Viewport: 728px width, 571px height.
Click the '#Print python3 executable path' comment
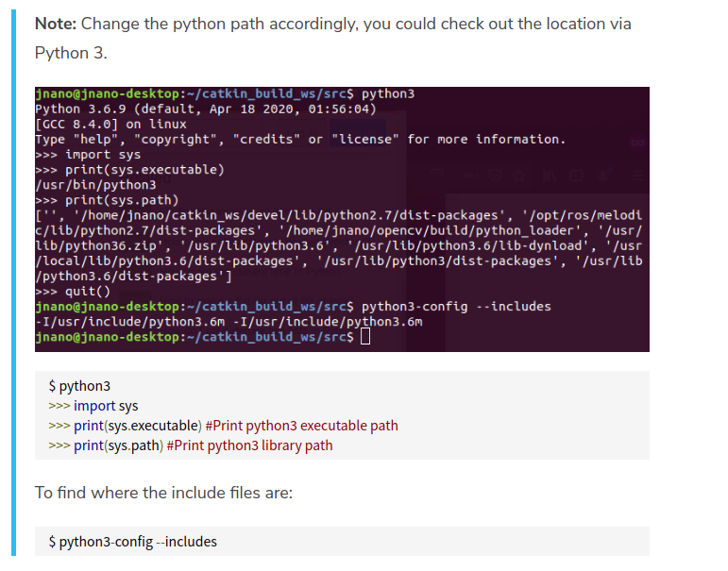tap(302, 426)
